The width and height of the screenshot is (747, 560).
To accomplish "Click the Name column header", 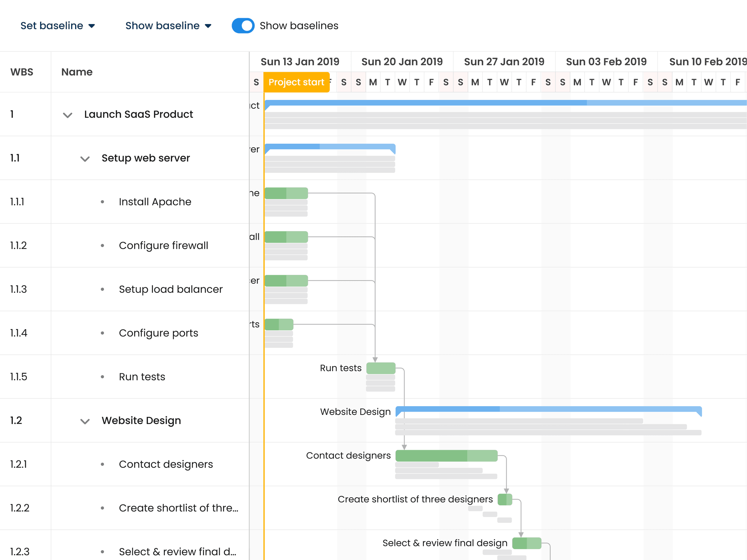I will pos(77,72).
